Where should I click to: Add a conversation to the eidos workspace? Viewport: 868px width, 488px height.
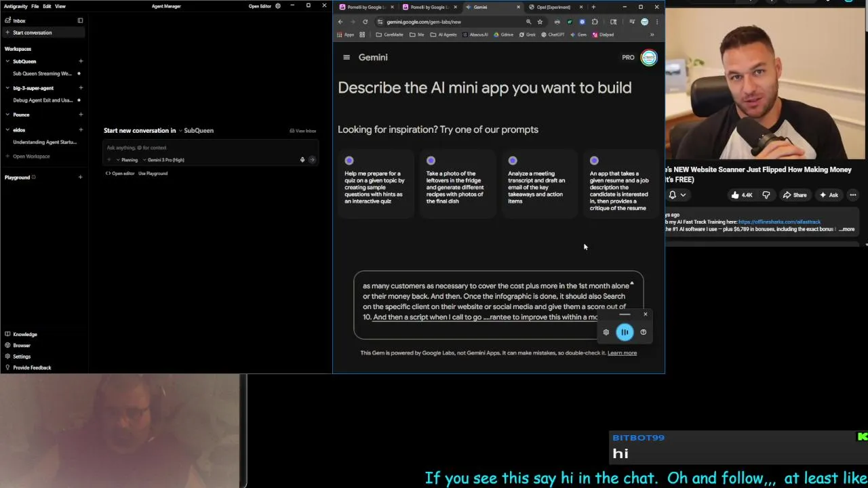pos(81,129)
